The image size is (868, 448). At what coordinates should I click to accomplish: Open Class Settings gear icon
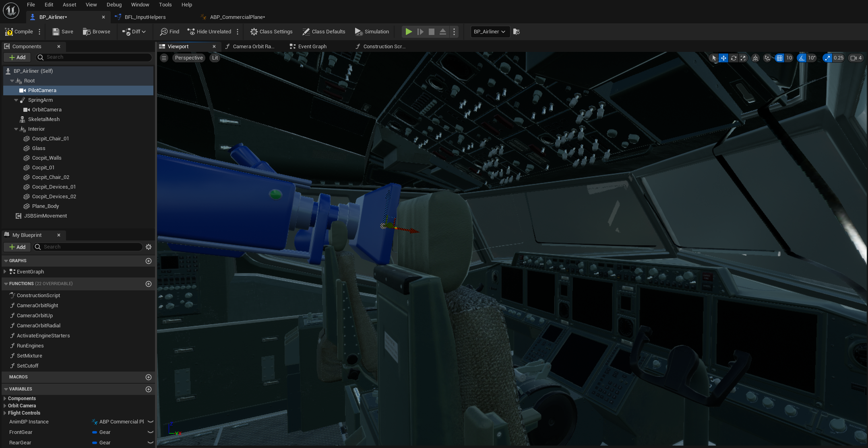pos(254,32)
